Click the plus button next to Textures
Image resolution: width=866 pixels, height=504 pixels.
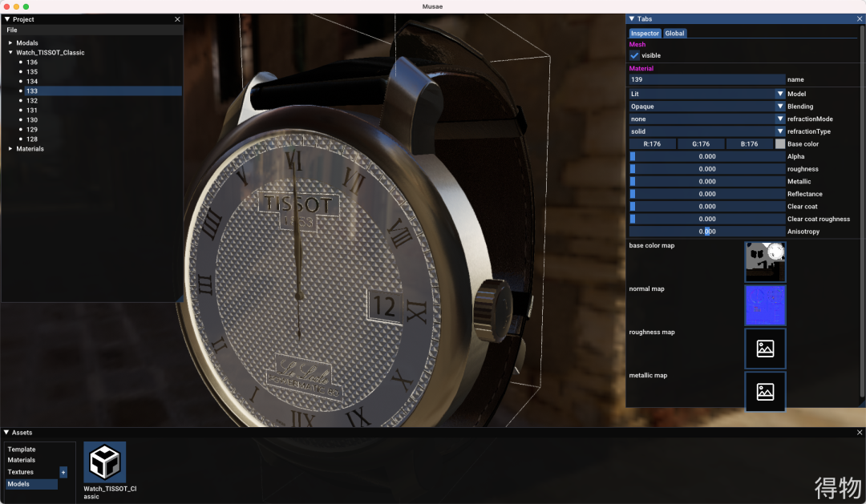tap(63, 472)
